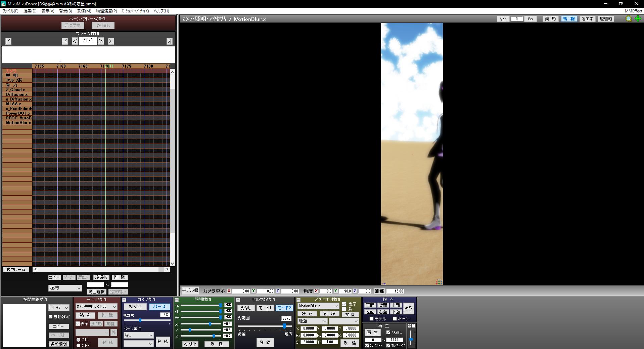Open the 表示(V) menu
This screenshot has height=349, width=644.
pyautogui.click(x=48, y=11)
